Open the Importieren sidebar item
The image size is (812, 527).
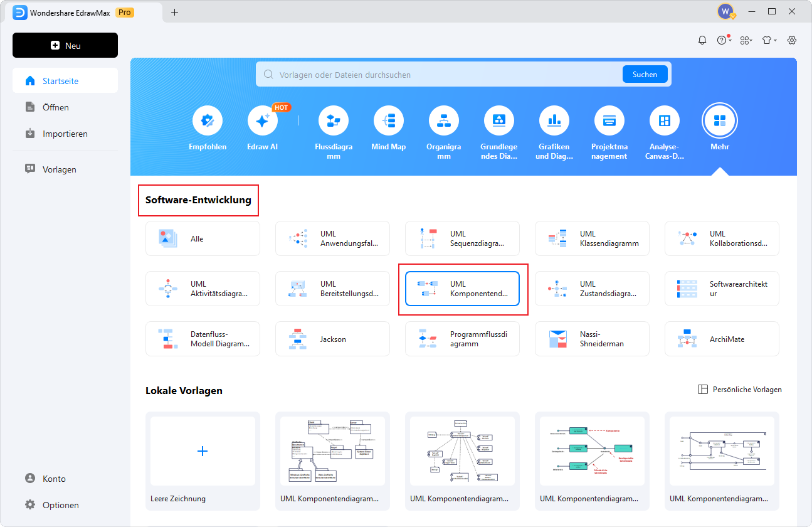click(x=65, y=134)
